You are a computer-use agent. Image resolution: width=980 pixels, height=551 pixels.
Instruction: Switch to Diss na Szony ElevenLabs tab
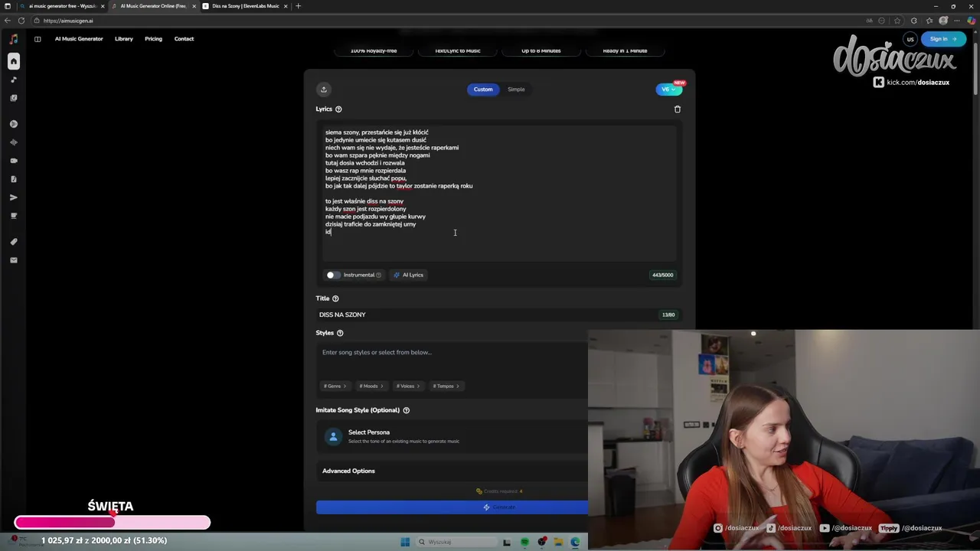(245, 6)
